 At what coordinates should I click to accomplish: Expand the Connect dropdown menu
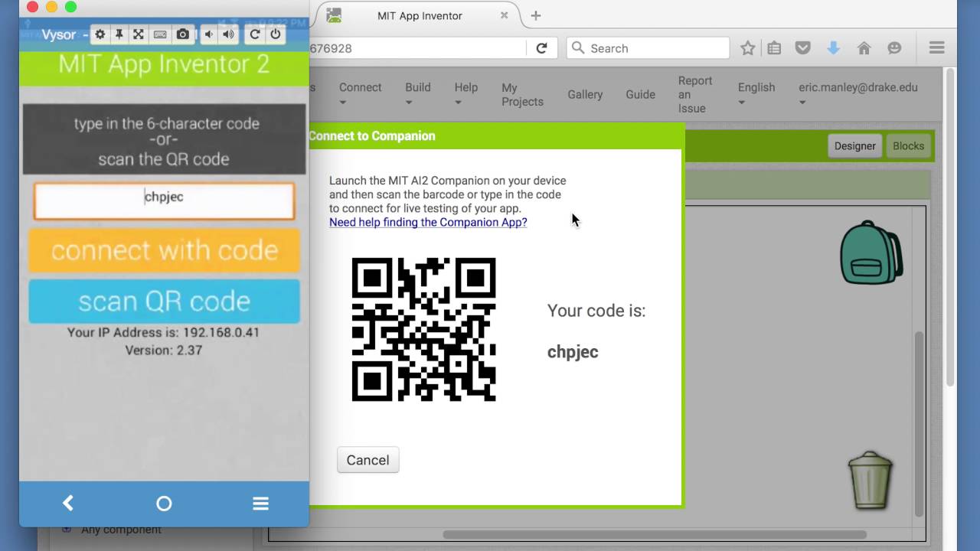click(x=360, y=94)
